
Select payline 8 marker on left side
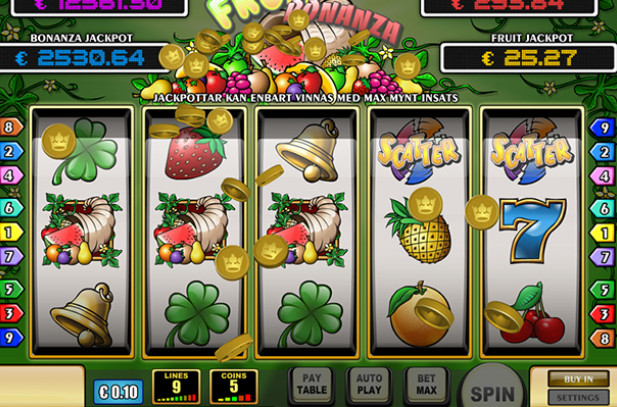coord(10,127)
